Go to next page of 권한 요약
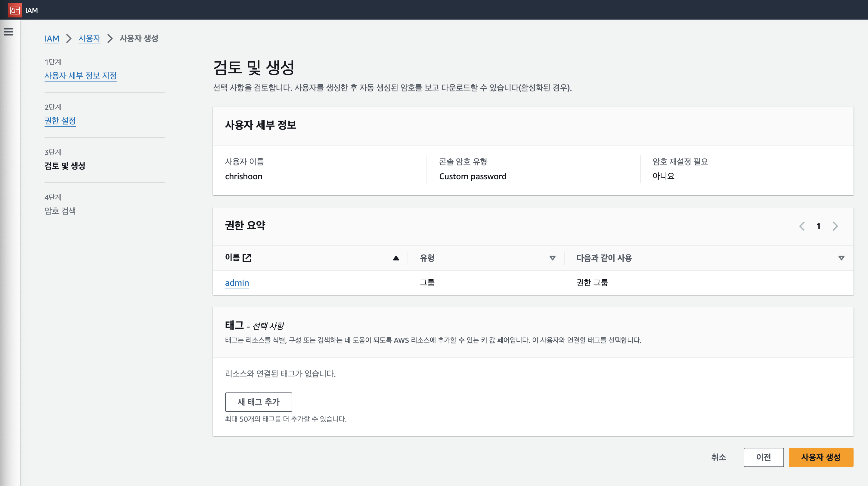Viewport: 868px width, 486px height. pyautogui.click(x=835, y=226)
